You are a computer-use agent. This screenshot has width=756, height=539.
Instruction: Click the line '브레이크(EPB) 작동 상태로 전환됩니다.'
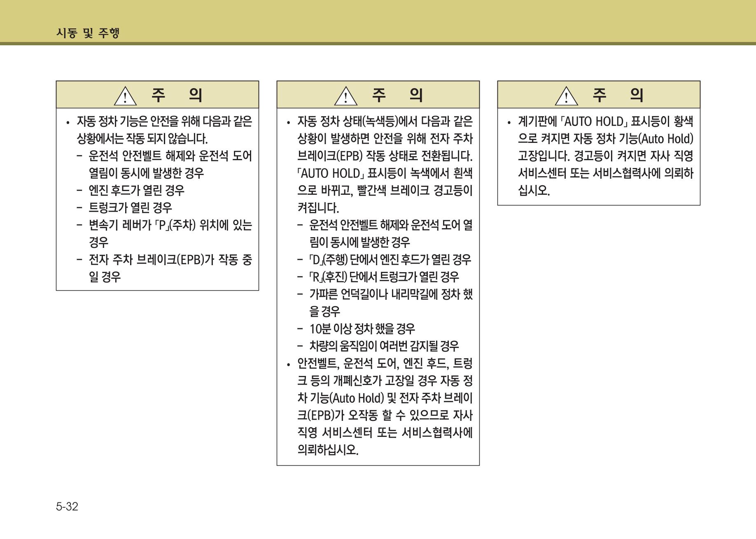385,156
